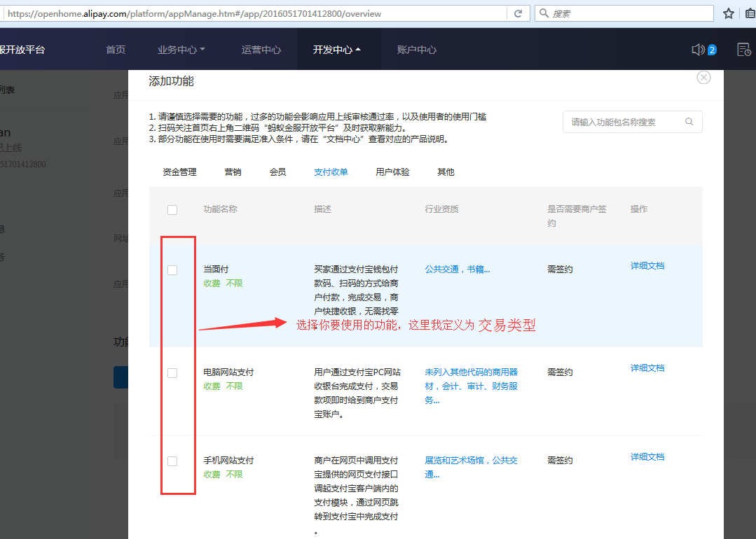Select the 支付收单 tab

331,172
